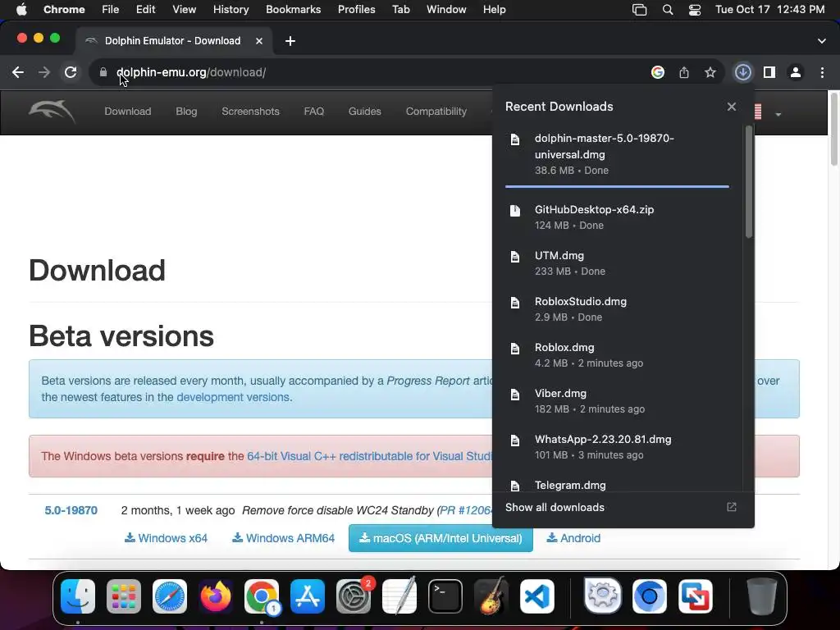Open Finder from the dock
Viewport: 840px width, 630px height.
(x=78, y=596)
